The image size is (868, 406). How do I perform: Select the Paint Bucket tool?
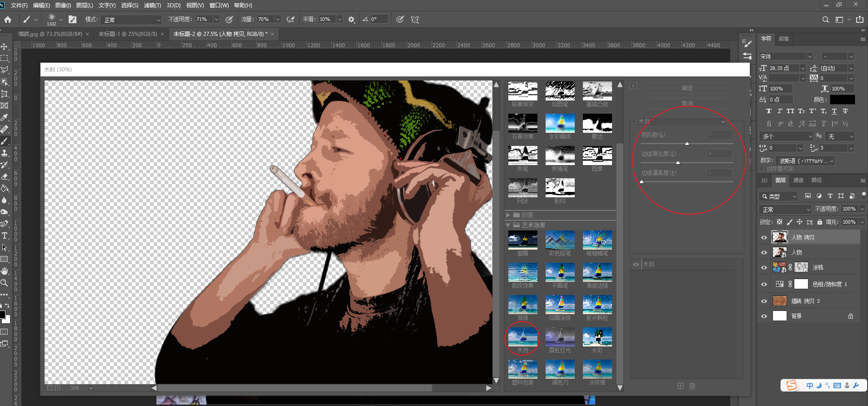[x=5, y=188]
